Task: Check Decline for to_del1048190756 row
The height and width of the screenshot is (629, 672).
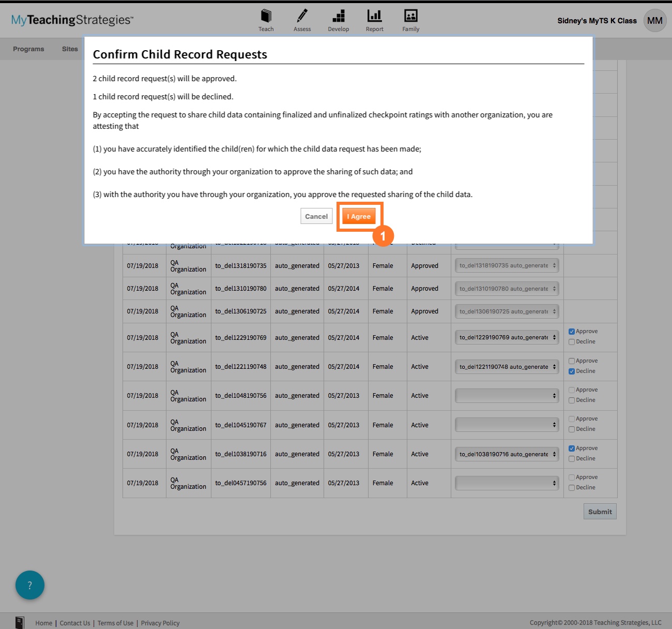Action: (572, 400)
